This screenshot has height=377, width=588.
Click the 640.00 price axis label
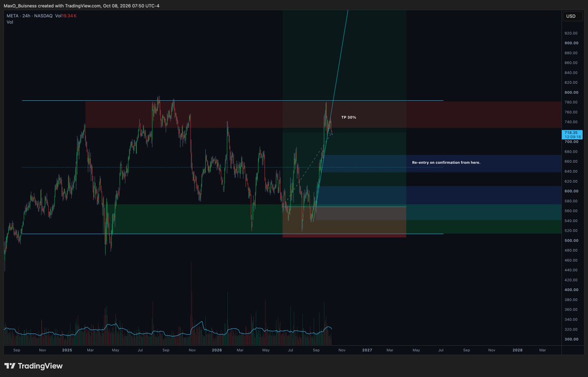point(571,171)
